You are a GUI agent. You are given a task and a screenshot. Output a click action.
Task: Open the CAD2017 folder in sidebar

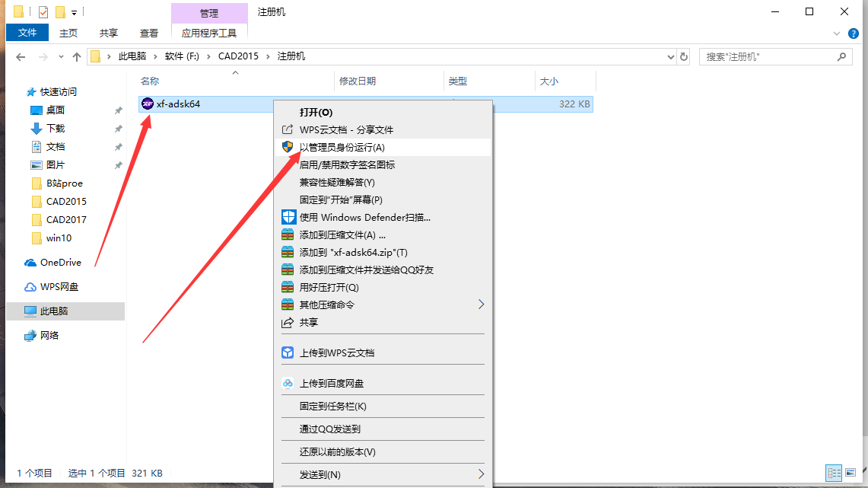[x=66, y=220]
